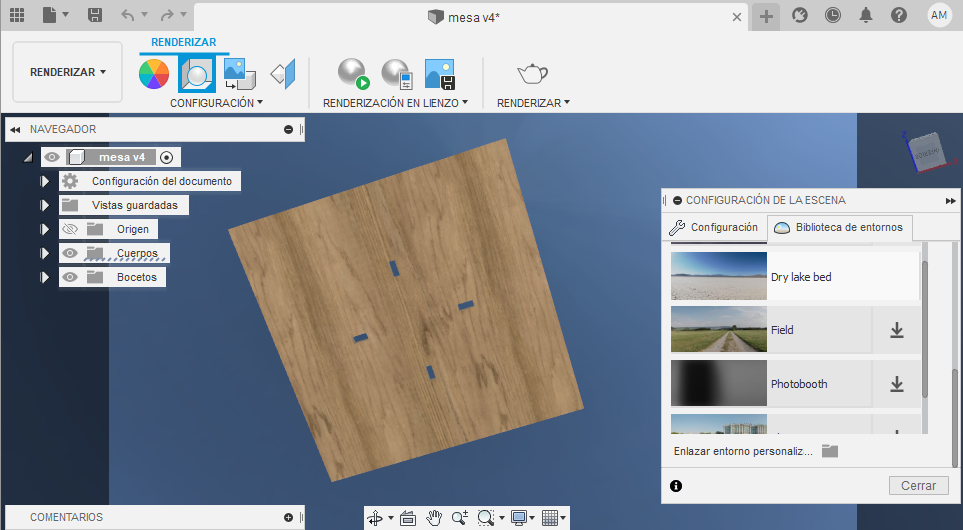Browse custom environment folder icon
The image size is (963, 530).
click(x=830, y=451)
